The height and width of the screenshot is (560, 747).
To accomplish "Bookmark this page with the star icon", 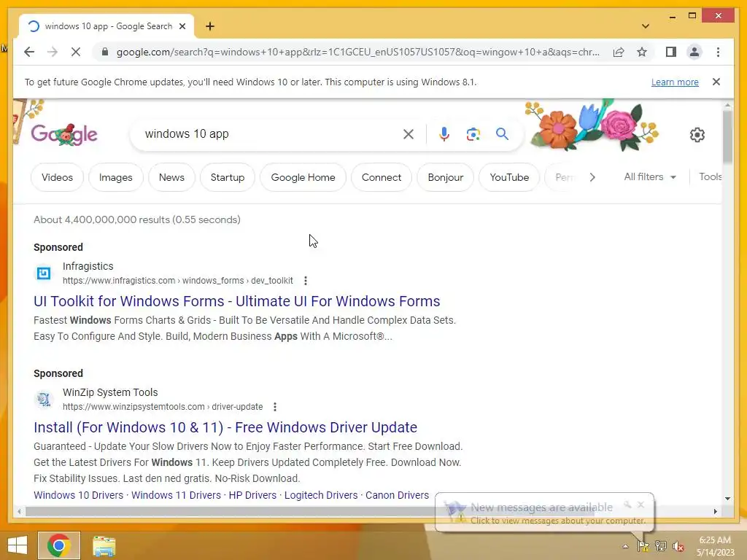I will click(642, 52).
